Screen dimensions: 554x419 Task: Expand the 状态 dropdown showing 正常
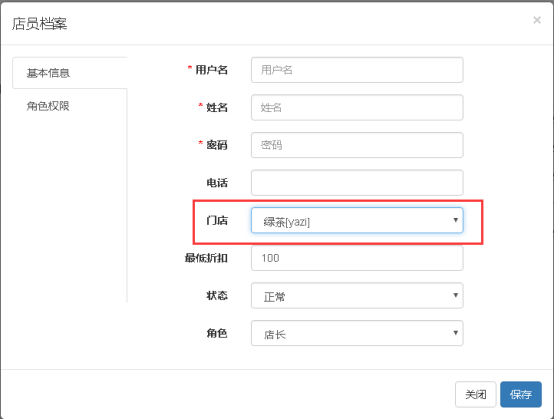[x=357, y=295]
